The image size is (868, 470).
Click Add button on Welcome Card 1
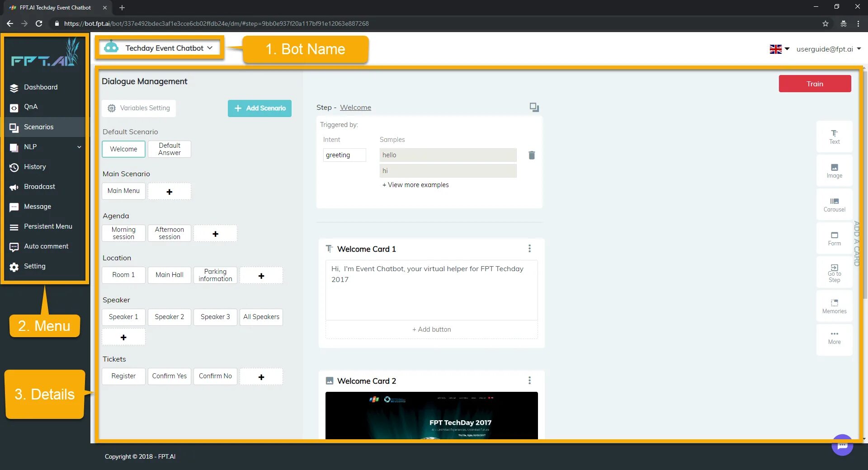point(431,329)
